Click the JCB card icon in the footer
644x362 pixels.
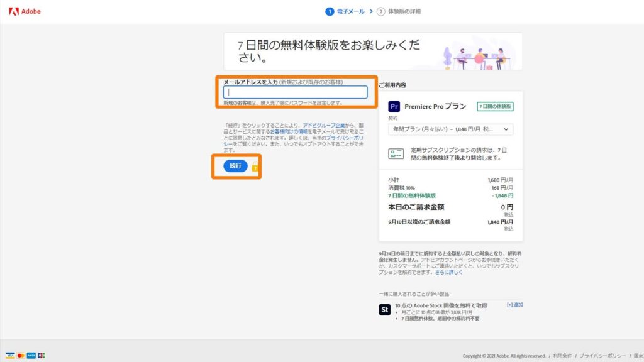(x=42, y=356)
